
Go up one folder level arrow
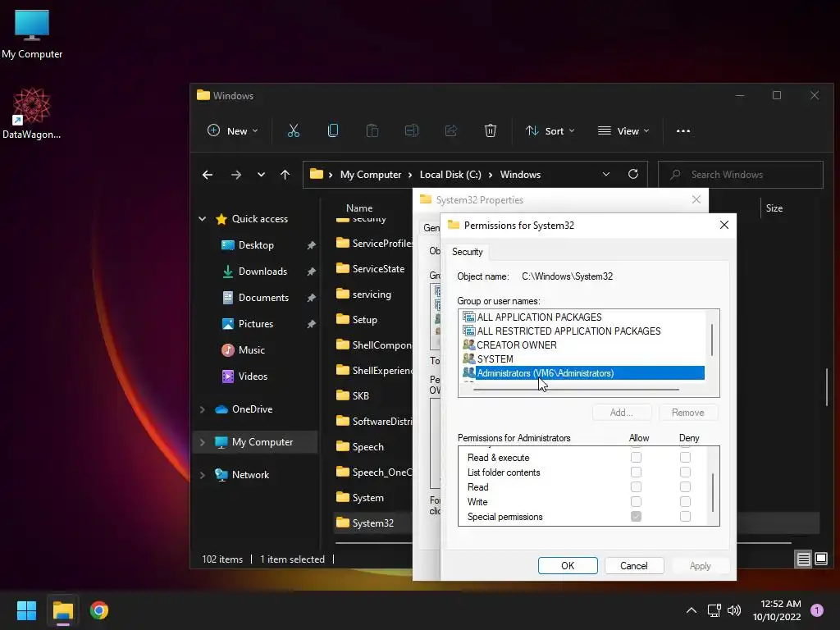click(x=285, y=175)
